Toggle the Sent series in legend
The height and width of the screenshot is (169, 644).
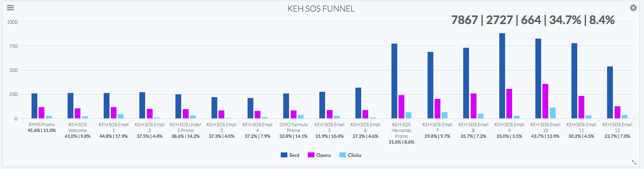[289, 155]
